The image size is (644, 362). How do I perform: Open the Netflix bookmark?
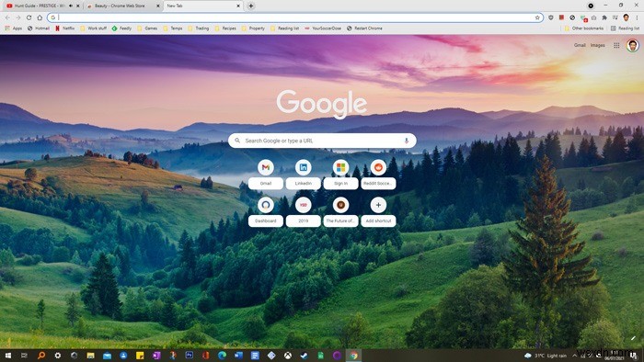[x=65, y=28]
